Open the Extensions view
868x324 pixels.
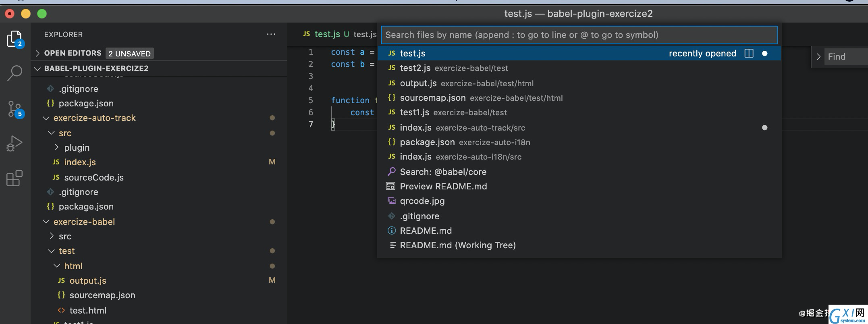click(x=15, y=178)
